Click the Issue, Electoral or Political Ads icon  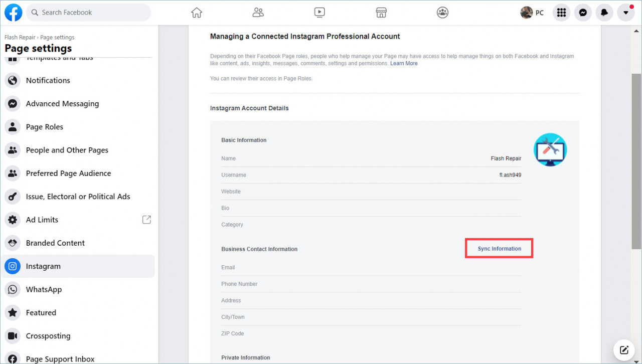click(13, 197)
